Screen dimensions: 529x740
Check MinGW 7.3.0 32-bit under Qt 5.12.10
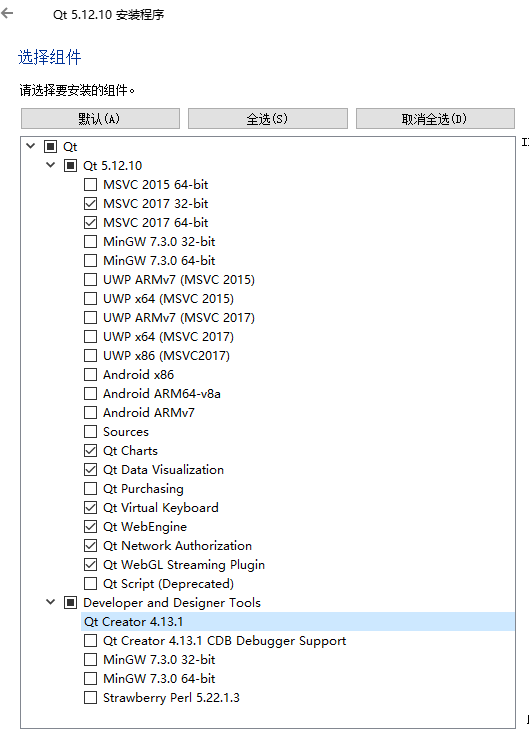click(x=90, y=242)
